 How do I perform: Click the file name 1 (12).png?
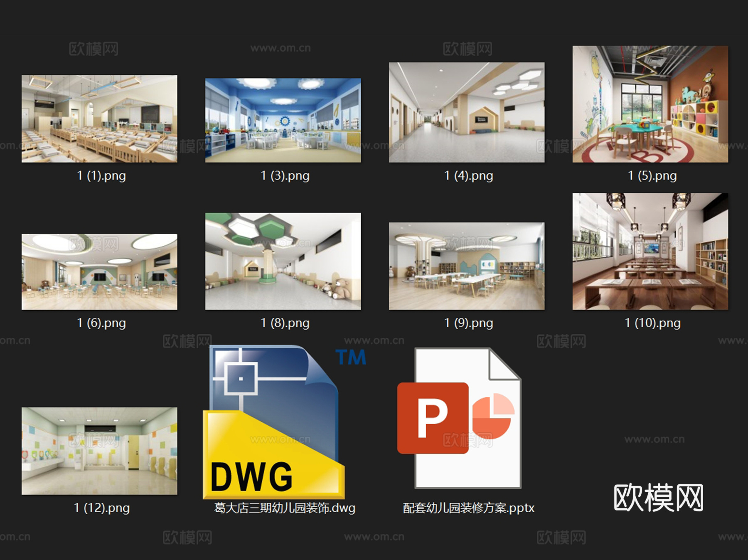click(x=102, y=508)
